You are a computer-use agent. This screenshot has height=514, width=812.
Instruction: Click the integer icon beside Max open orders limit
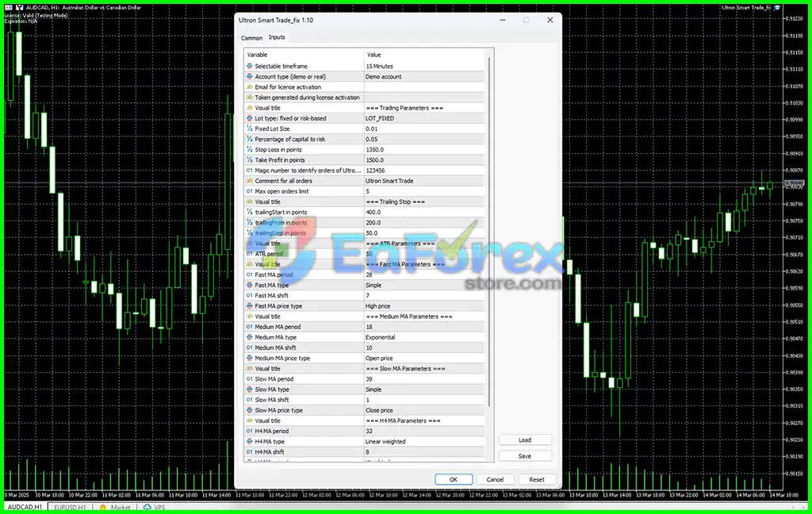[x=250, y=191]
